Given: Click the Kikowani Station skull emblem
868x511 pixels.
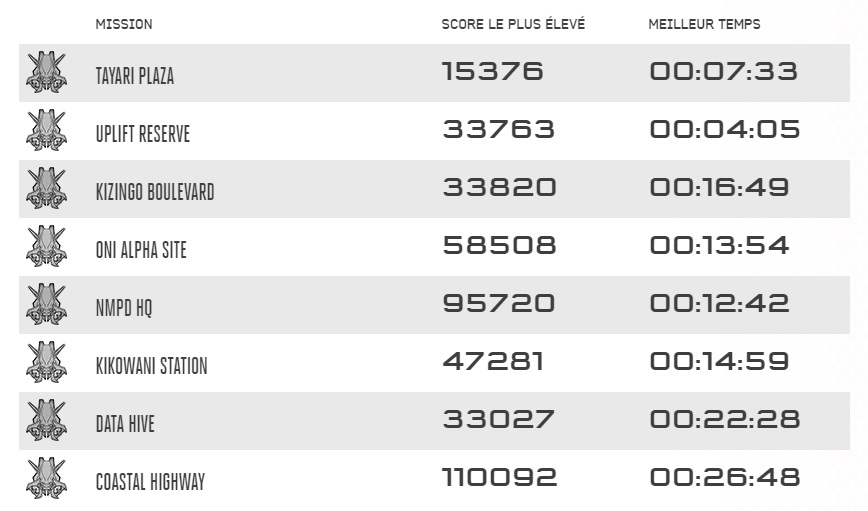Looking at the screenshot, I should [x=46, y=362].
